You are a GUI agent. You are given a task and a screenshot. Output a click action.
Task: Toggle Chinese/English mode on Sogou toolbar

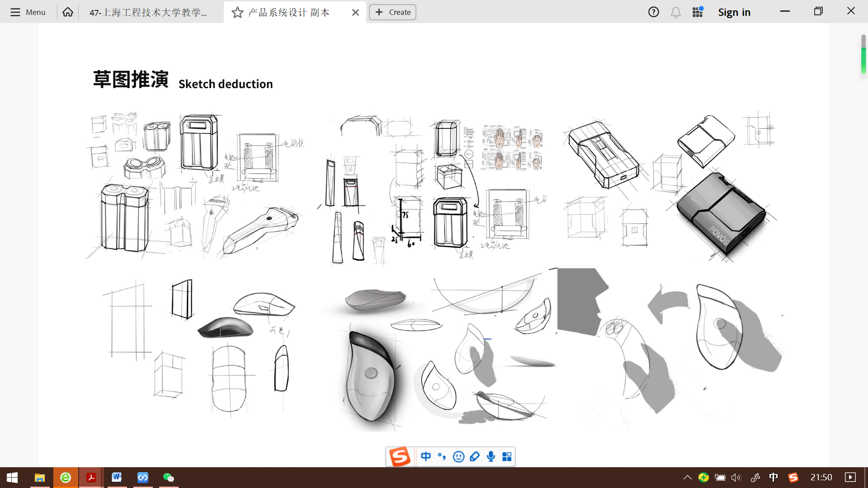point(425,456)
